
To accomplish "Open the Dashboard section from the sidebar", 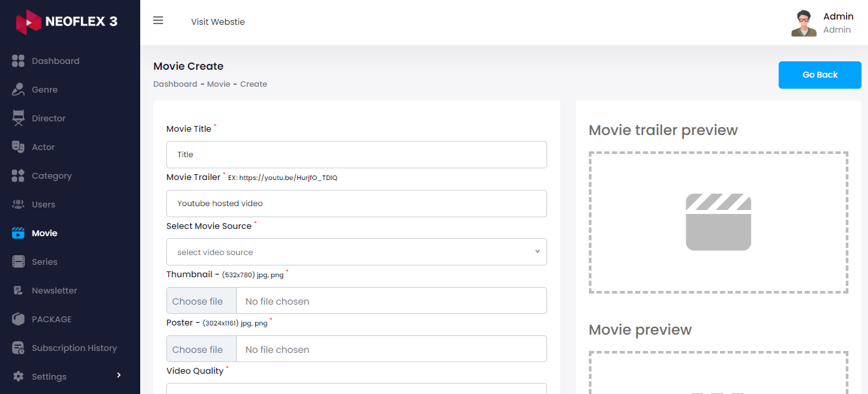I will tap(18, 61).
